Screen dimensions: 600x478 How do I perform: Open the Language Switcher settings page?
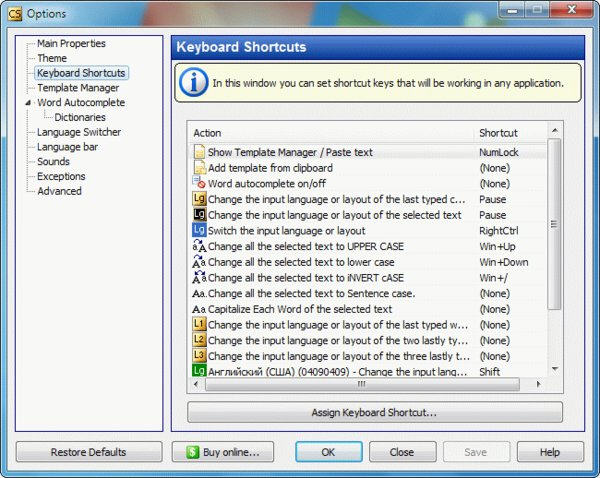pos(79,132)
